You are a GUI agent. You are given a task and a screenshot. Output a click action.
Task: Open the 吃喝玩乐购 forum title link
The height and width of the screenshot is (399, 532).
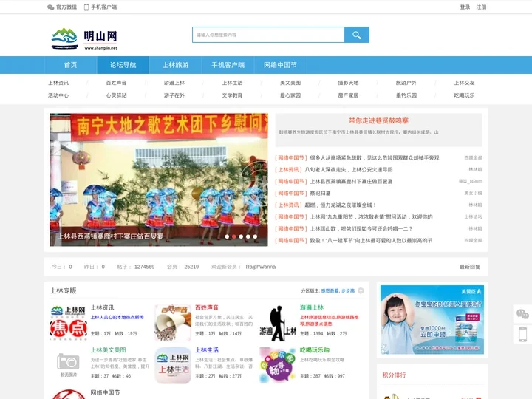(315, 350)
